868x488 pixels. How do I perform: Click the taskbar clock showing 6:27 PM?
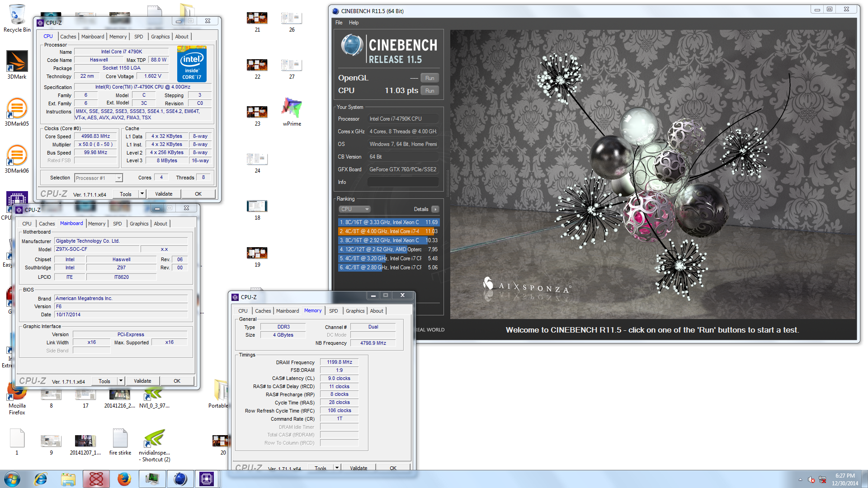tap(844, 479)
